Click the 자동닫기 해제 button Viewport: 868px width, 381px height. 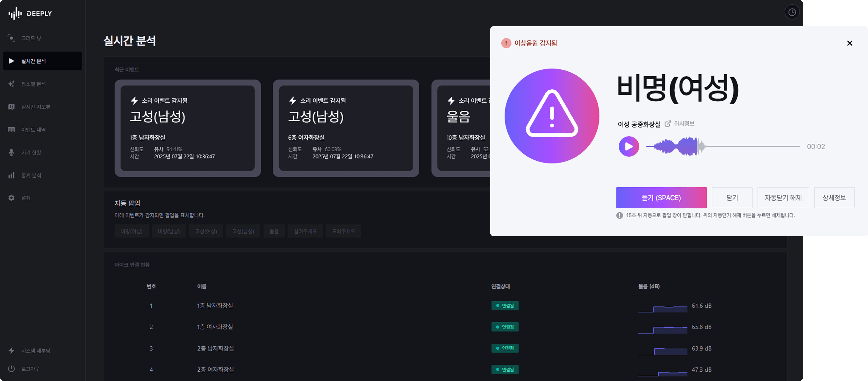point(783,198)
